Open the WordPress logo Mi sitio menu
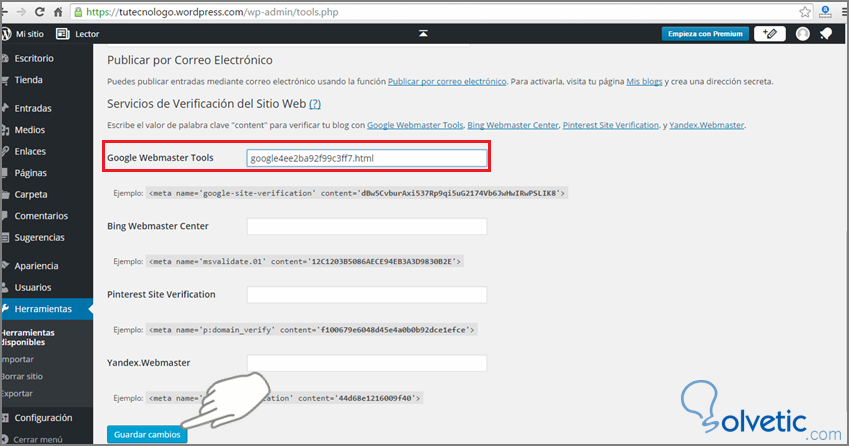Image resolution: width=849 pixels, height=446 pixels. [23, 34]
